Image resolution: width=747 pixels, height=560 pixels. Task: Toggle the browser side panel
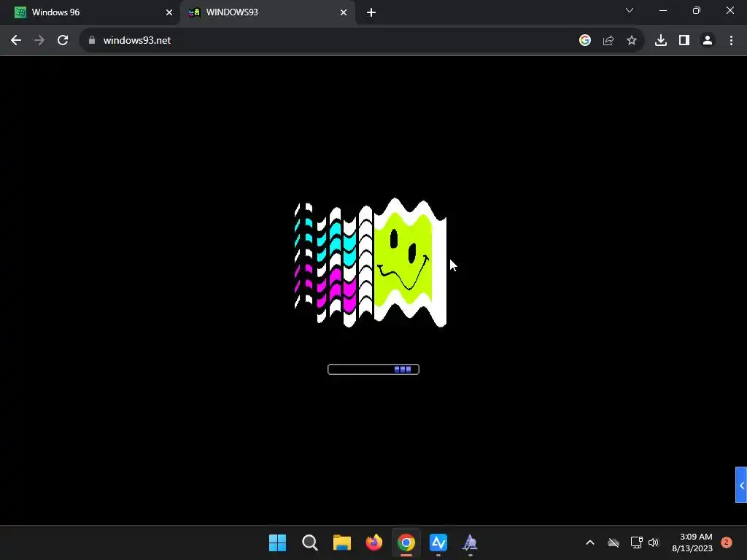click(x=684, y=41)
